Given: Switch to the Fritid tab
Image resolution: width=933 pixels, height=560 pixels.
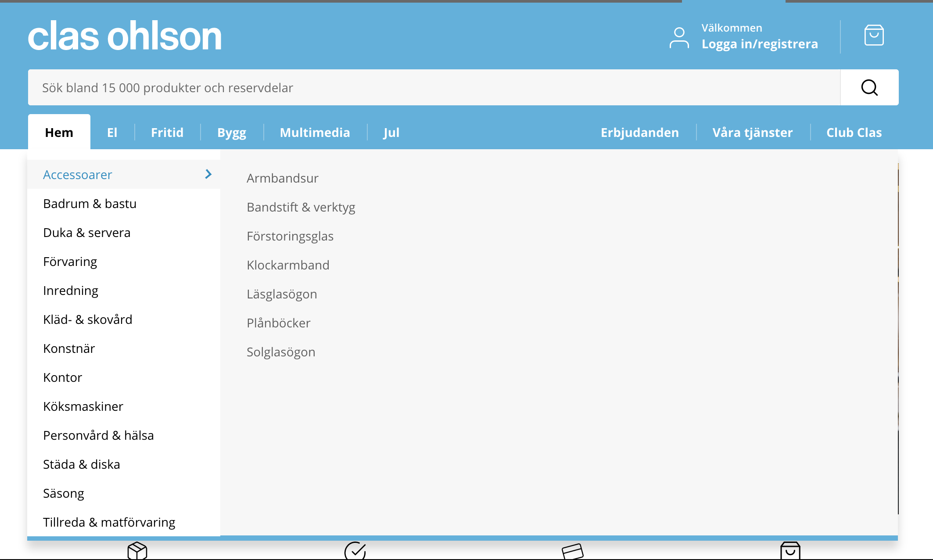Looking at the screenshot, I should tap(167, 133).
